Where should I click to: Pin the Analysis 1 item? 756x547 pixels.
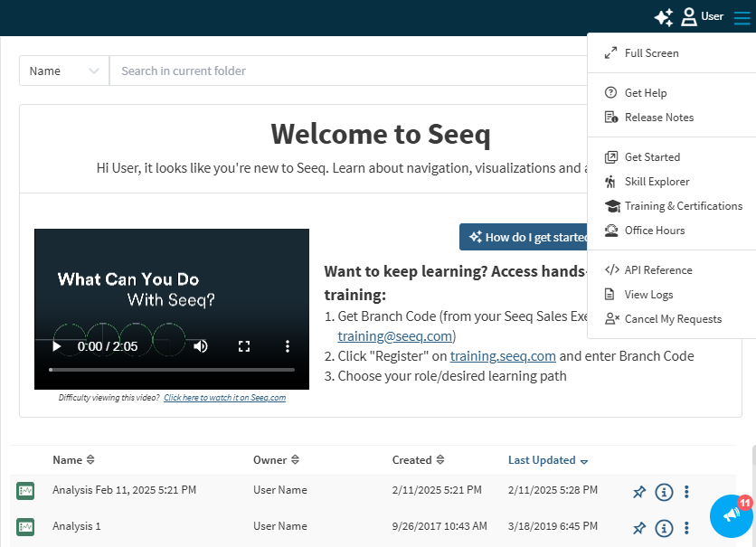click(639, 528)
